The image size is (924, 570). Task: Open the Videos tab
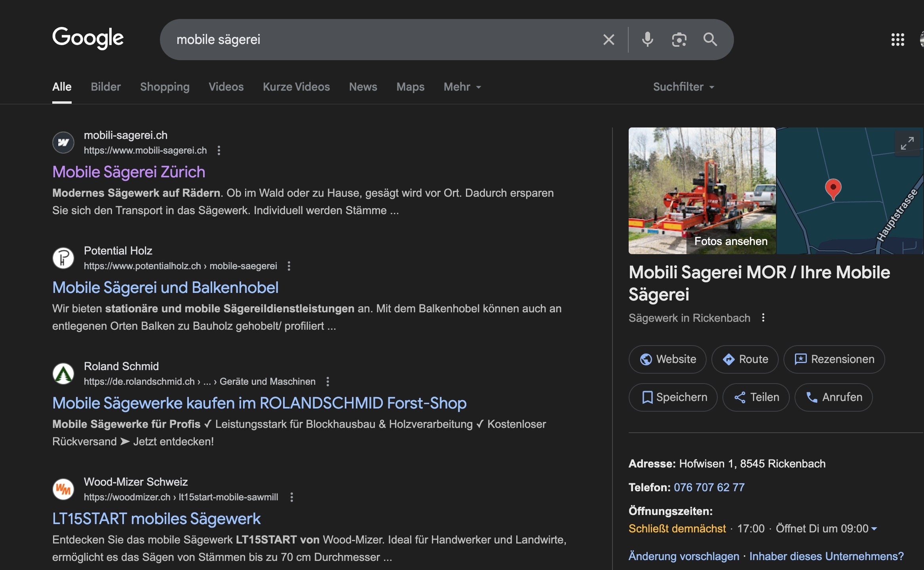point(226,87)
